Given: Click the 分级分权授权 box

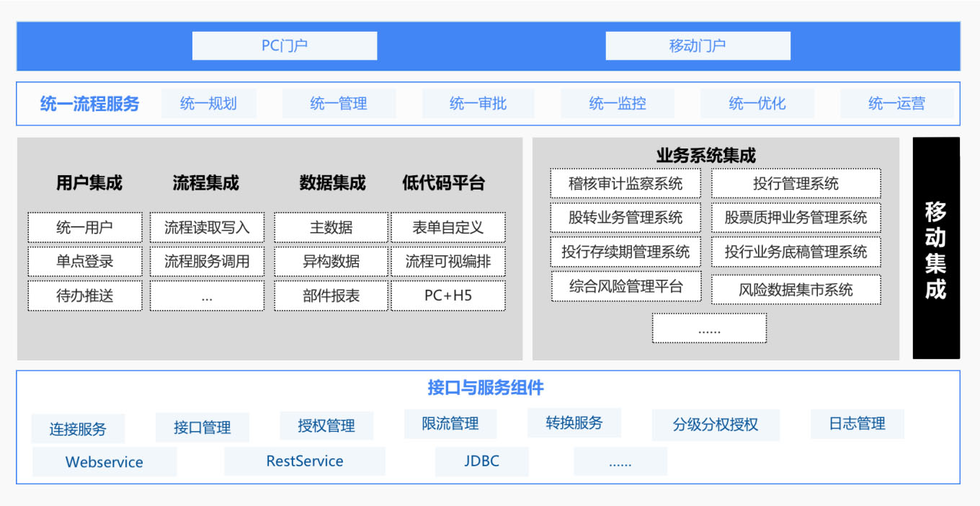Looking at the screenshot, I should [x=716, y=425].
